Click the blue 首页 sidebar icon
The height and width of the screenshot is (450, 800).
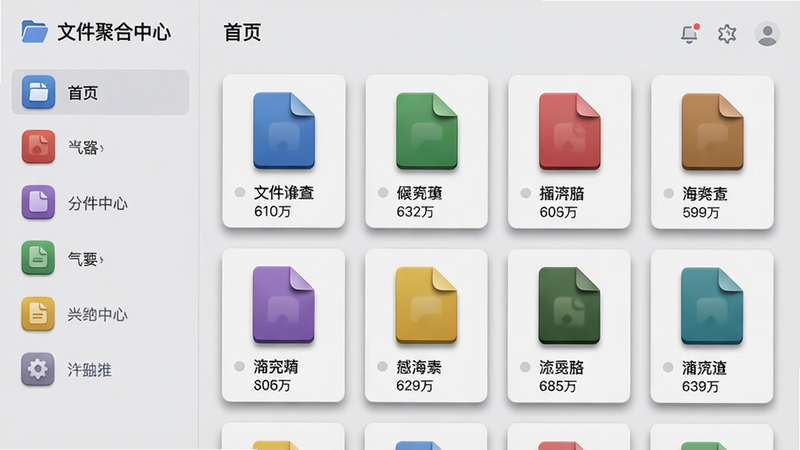(38, 92)
